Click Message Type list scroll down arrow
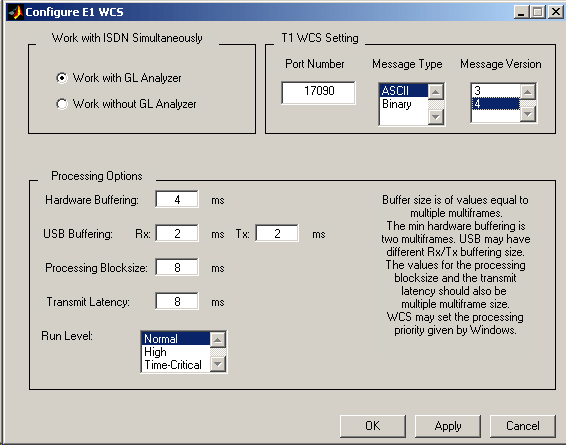 pos(436,117)
